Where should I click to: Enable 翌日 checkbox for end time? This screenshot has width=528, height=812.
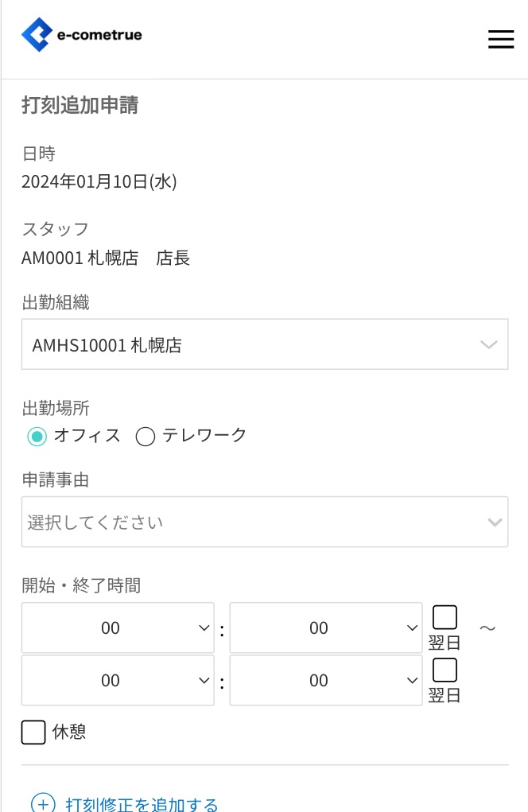[x=445, y=670]
